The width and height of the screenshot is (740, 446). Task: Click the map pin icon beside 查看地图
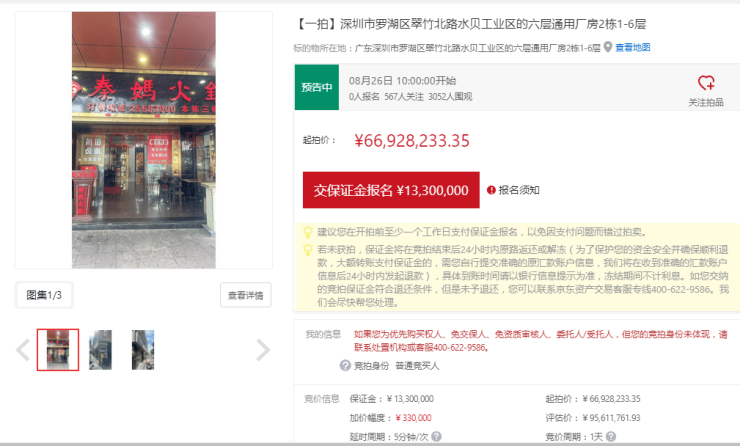coord(608,47)
